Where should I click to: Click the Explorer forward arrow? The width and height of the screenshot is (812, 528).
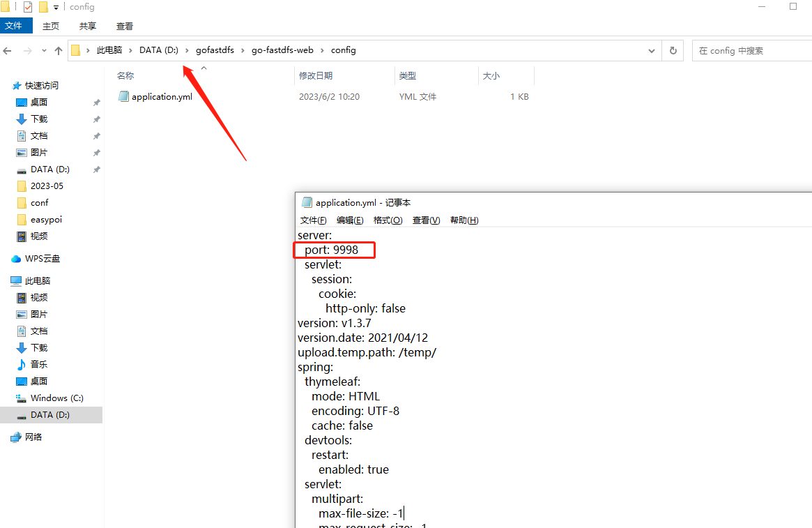(x=28, y=51)
